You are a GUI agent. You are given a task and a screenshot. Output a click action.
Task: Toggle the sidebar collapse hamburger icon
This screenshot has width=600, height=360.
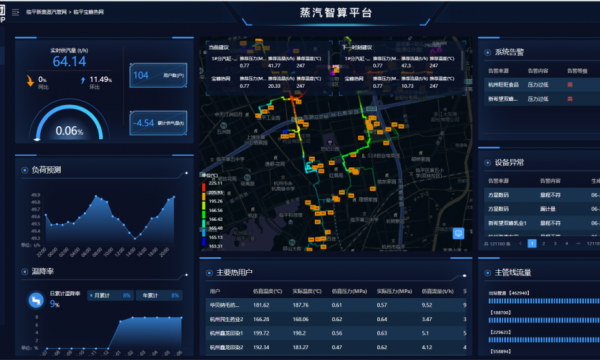pos(15,12)
